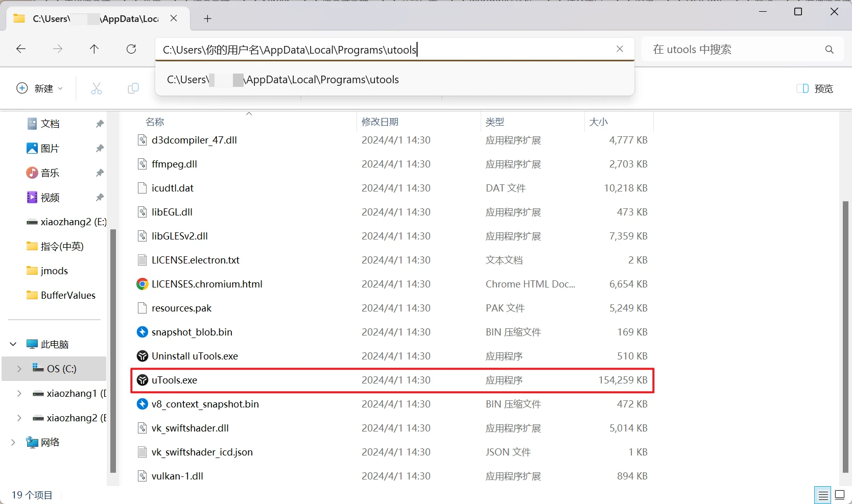
Task: Select 网络 in the navigation tree
Action: (43, 442)
